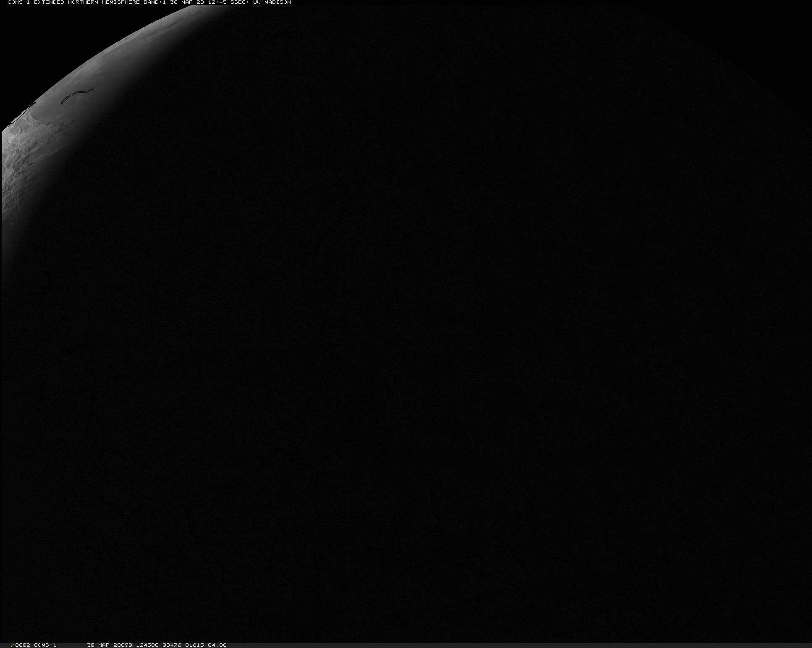Click the 'COMS-1' label in the footer

[45, 645]
